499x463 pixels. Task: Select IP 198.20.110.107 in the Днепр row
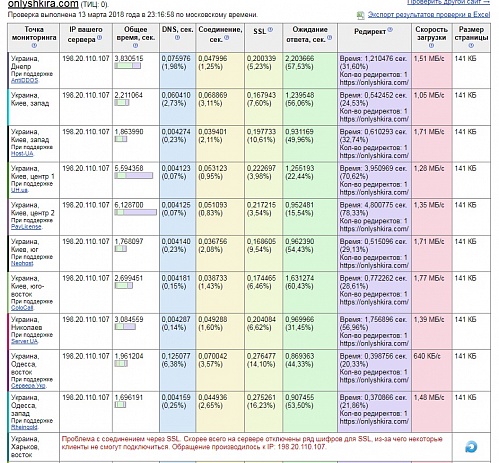86,58
